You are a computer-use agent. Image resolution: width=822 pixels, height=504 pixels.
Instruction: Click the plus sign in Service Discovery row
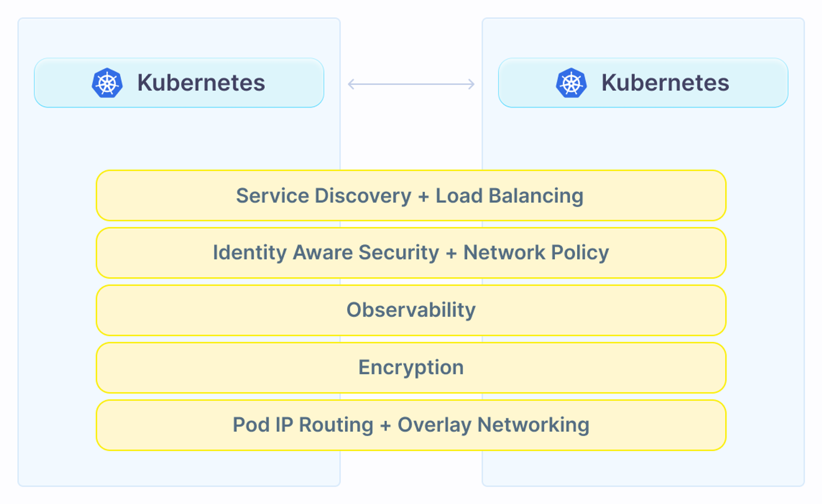pos(423,196)
